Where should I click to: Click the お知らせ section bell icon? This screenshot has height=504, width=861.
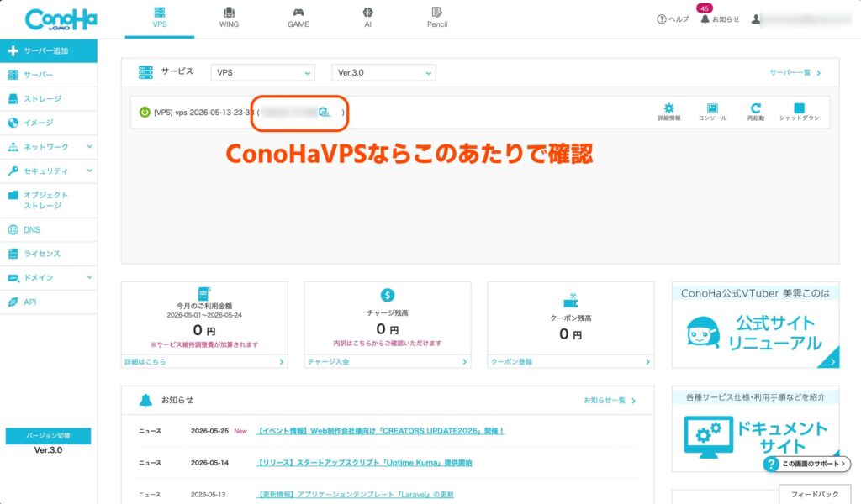pyautogui.click(x=145, y=401)
